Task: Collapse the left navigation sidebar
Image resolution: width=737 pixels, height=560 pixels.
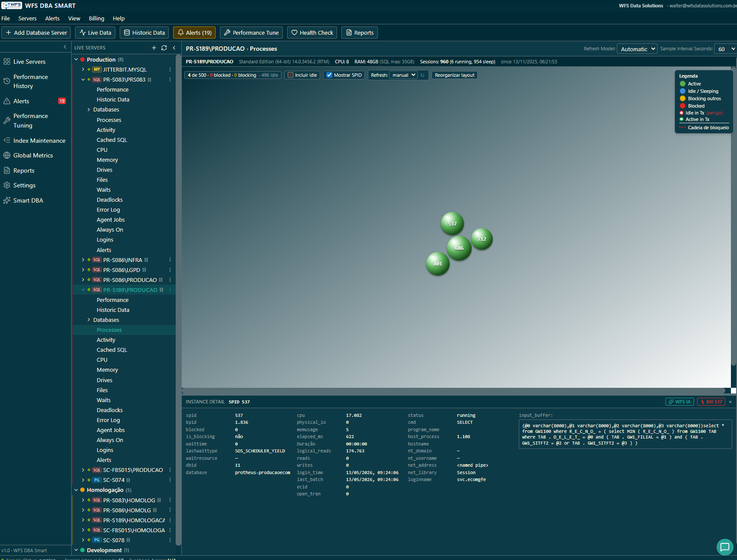Action: click(65, 47)
